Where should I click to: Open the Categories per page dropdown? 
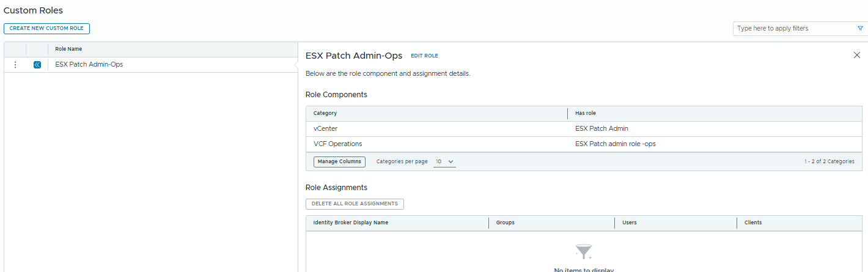coord(444,161)
